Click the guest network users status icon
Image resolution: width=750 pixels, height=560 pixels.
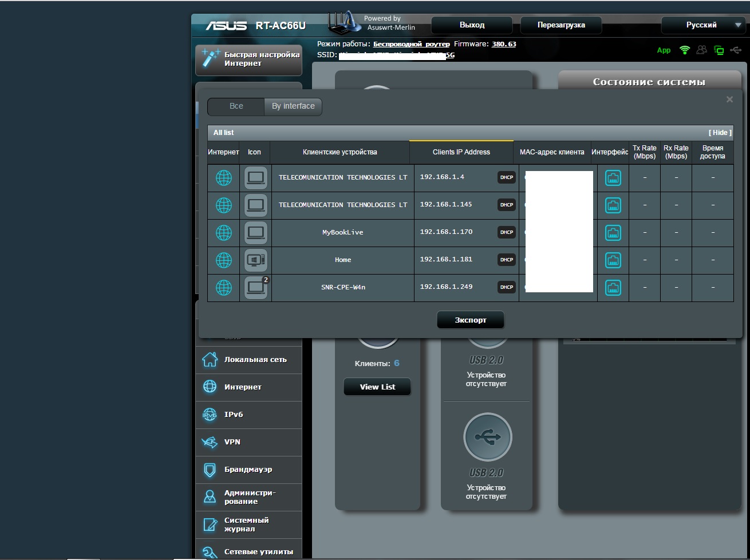coord(701,50)
